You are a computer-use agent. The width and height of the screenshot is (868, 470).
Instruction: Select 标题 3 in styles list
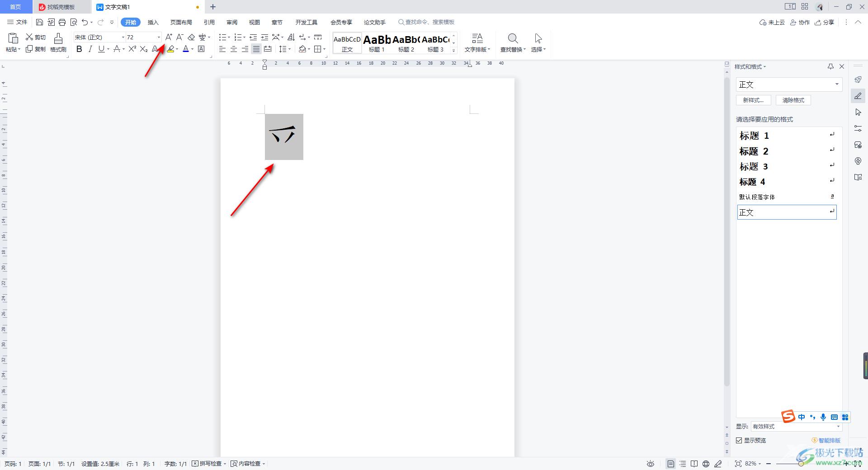coord(787,166)
